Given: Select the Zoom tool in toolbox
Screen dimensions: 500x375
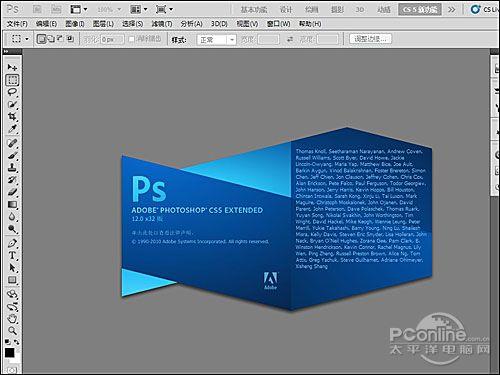Looking at the screenshot, I should pos(12,331).
